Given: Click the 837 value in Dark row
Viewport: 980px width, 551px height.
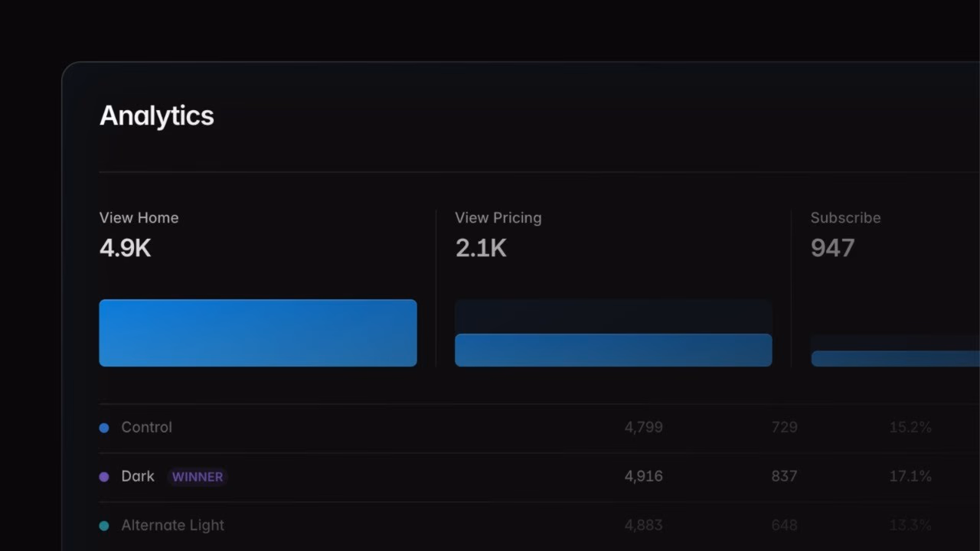Looking at the screenshot, I should (x=784, y=476).
